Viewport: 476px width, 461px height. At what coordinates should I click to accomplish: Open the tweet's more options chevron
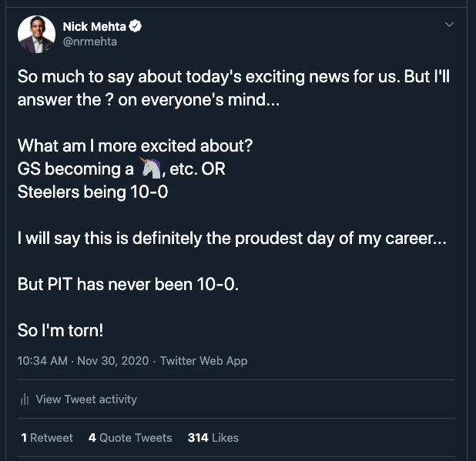point(450,26)
